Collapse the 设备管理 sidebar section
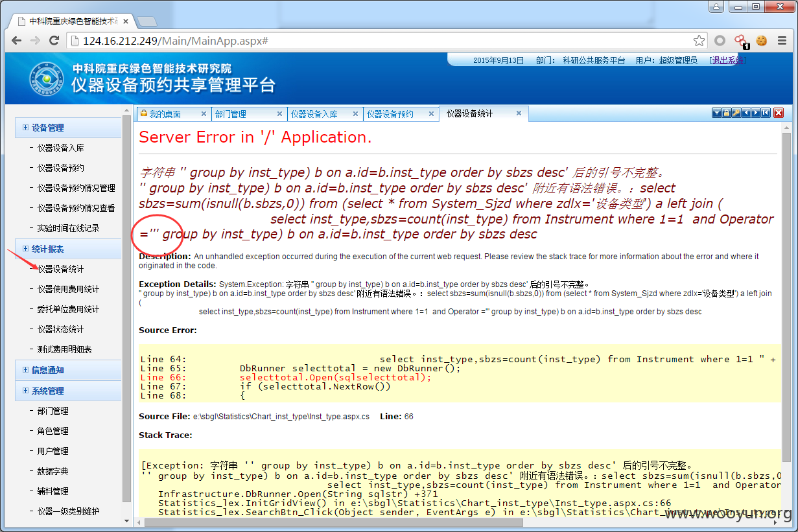Image resolution: width=798 pixels, height=532 pixels. 67,128
